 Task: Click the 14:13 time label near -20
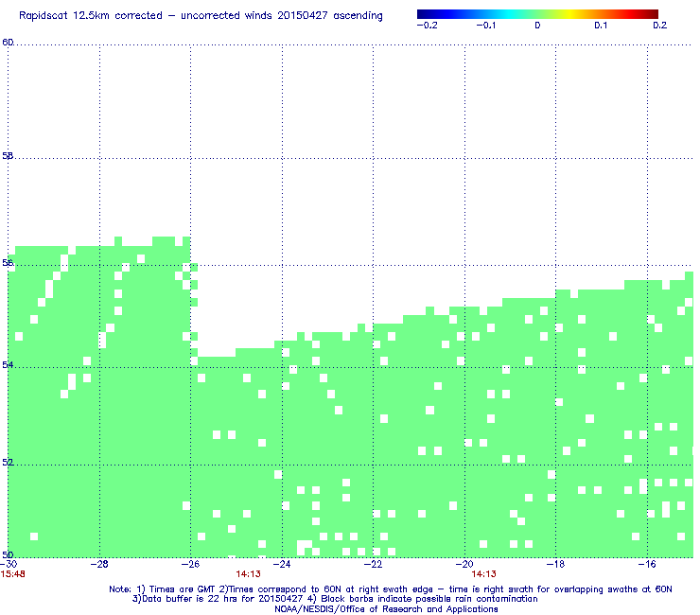click(x=484, y=574)
